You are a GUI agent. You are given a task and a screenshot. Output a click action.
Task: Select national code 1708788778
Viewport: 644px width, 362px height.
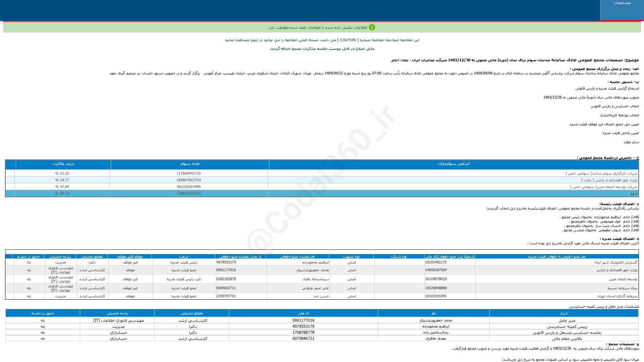pyautogui.click(x=303, y=333)
